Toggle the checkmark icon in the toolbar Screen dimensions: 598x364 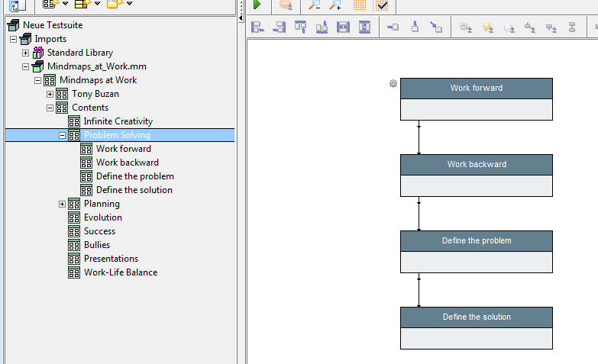tap(382, 5)
